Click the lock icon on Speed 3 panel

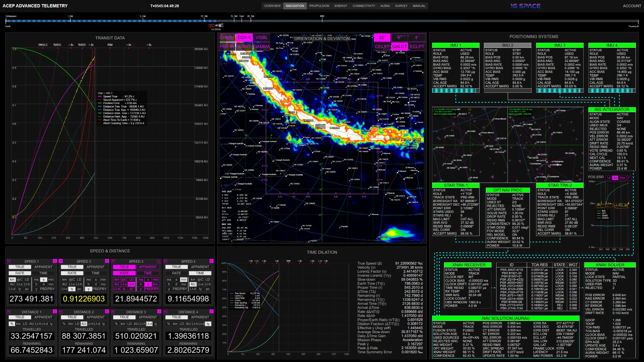[x=159, y=261]
